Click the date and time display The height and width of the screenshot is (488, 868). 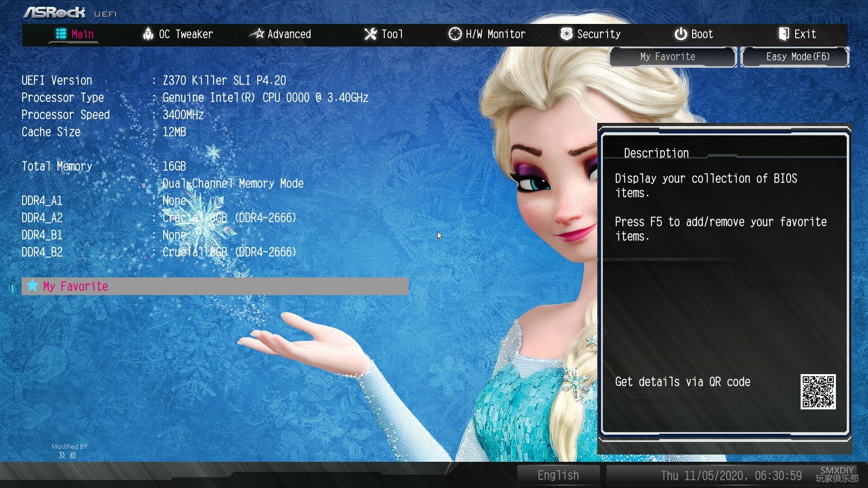[x=731, y=476]
